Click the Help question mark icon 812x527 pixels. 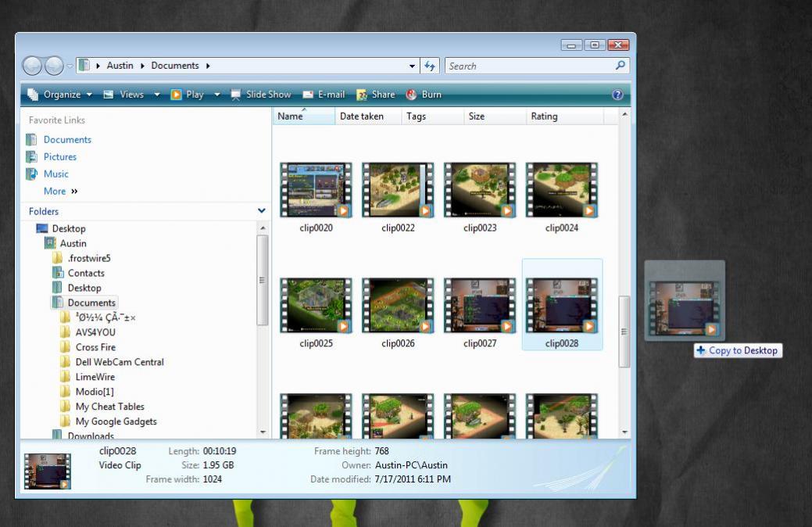pyautogui.click(x=617, y=95)
